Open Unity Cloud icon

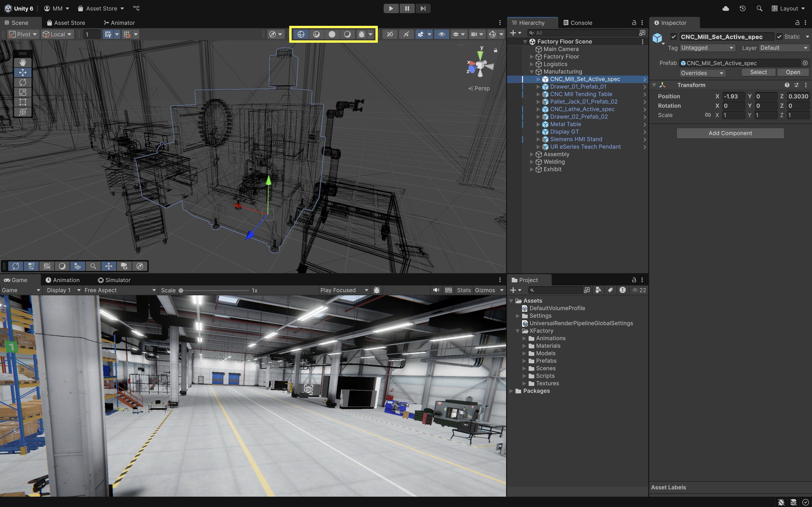point(726,8)
